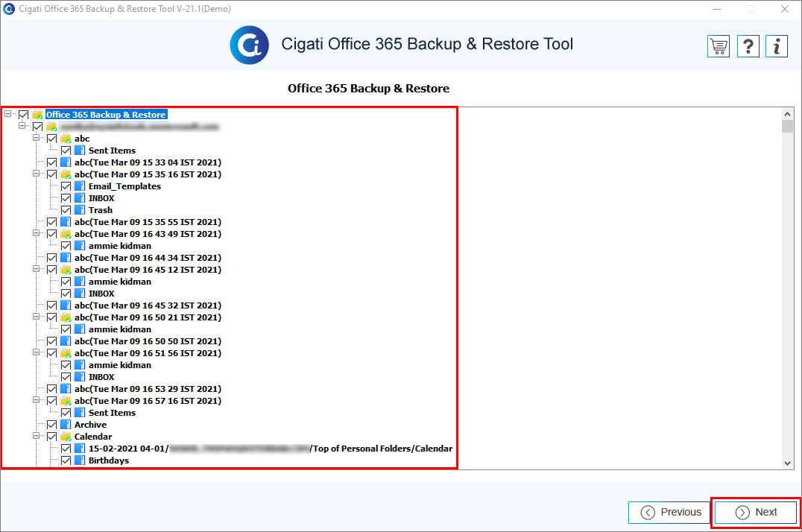
Task: Click folder icon of Office 365 Backup & Restore root
Action: pyautogui.click(x=37, y=115)
